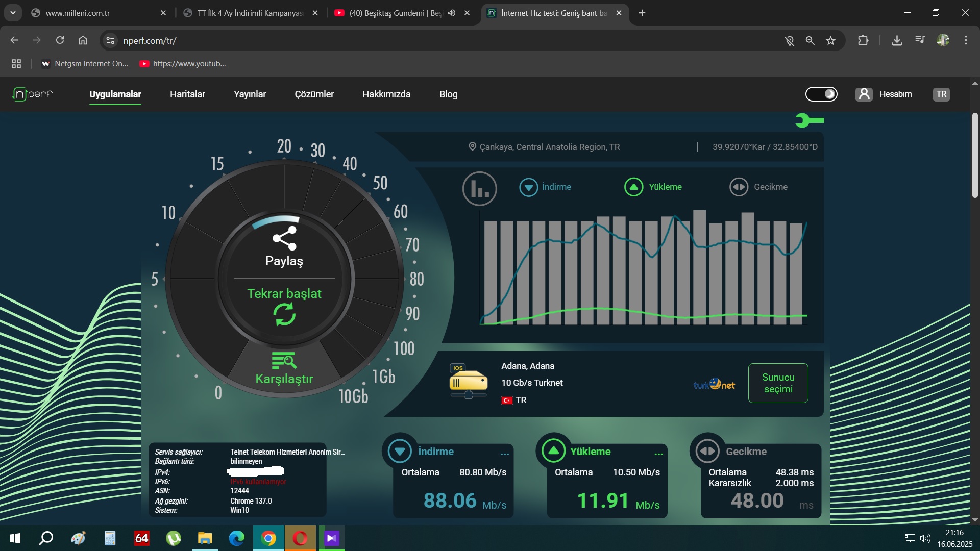Expand Yükleme details with three dots
The image size is (980, 551).
click(658, 453)
